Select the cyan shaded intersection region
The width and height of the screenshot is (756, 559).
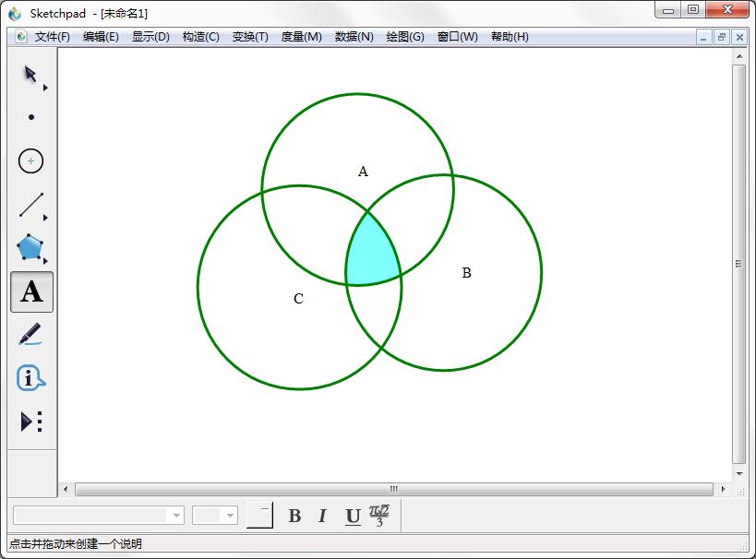pos(371,253)
